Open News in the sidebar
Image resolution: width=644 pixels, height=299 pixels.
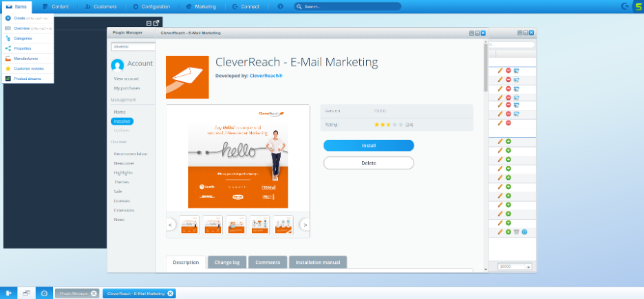tap(119, 220)
